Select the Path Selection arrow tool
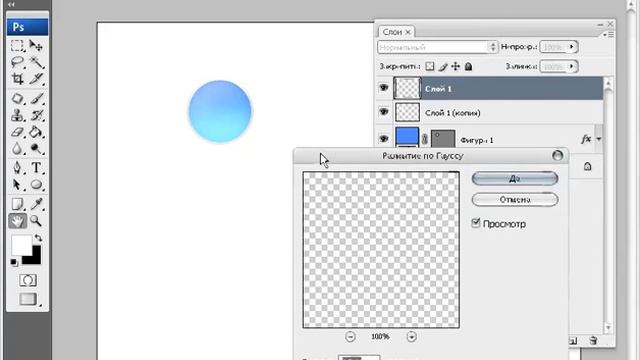Image resolution: width=640 pixels, height=360 pixels. coord(17,184)
